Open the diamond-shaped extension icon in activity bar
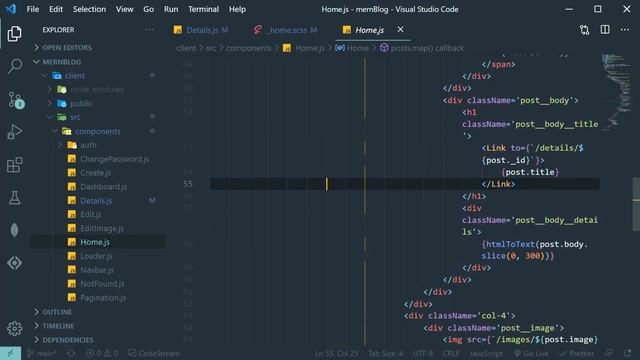The image size is (640, 360). (x=14, y=263)
